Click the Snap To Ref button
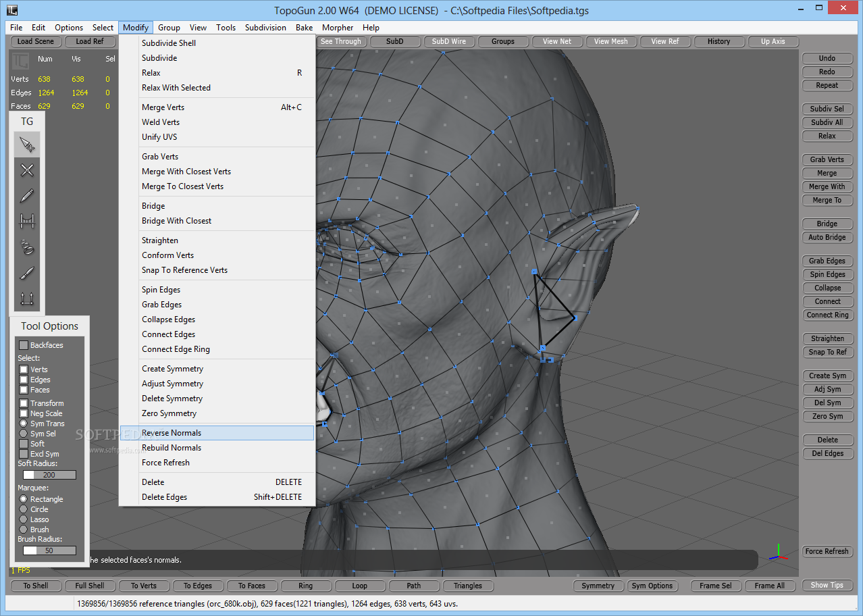863x616 pixels. 827,352
